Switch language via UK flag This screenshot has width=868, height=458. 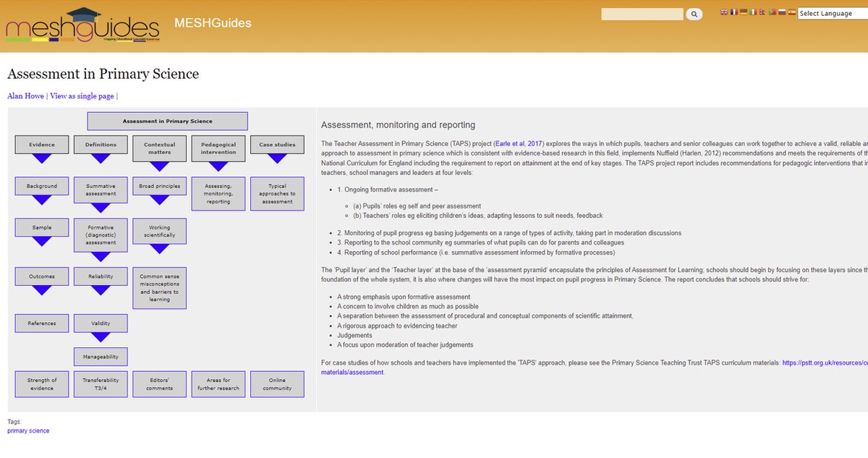click(724, 12)
